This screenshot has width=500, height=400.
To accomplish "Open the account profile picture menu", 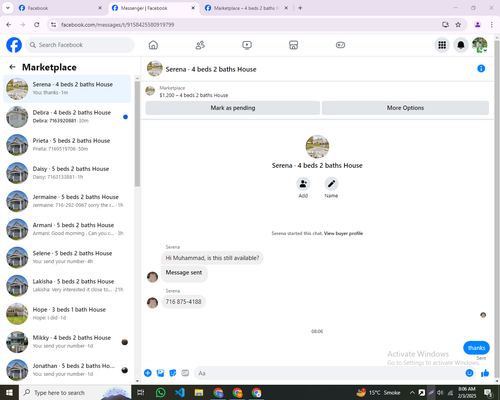I will (x=480, y=45).
